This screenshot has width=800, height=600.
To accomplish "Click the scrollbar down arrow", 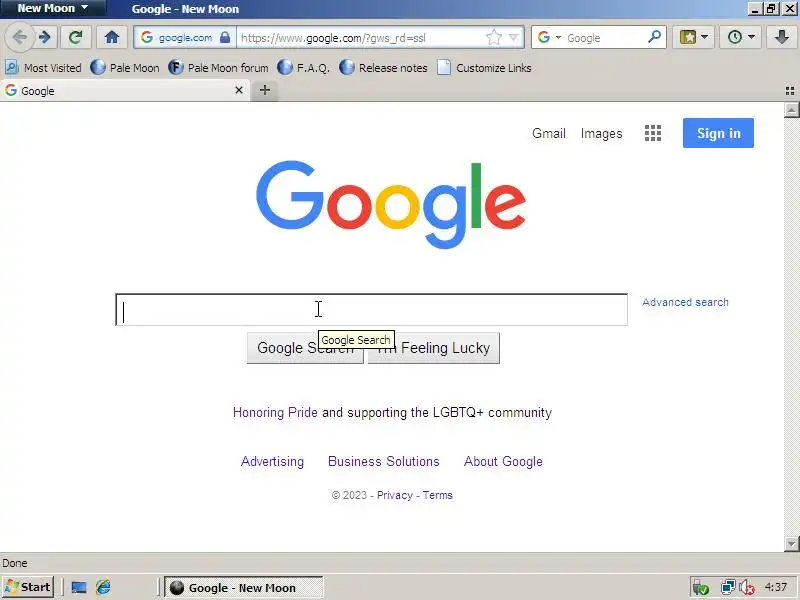I will [x=791, y=543].
